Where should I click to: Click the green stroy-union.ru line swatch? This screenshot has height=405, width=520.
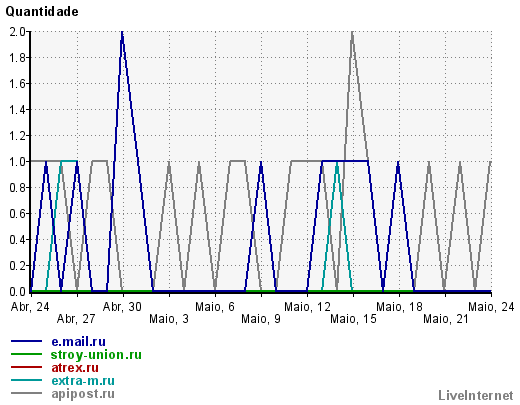click(26, 354)
